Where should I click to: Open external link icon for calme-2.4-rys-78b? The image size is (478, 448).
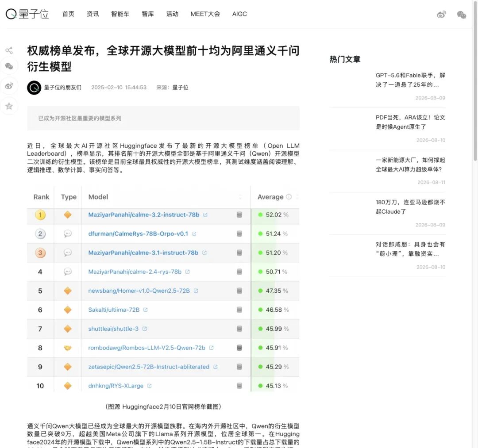tap(188, 272)
